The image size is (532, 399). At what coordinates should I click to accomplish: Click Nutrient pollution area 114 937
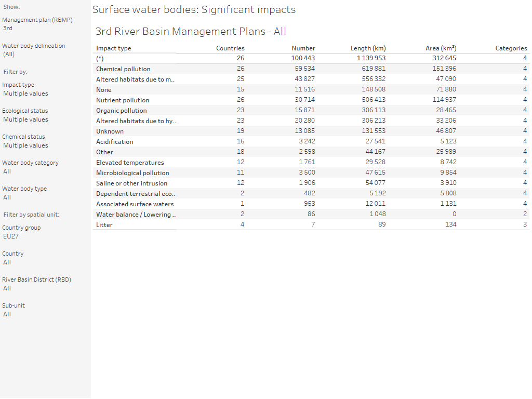(x=444, y=100)
